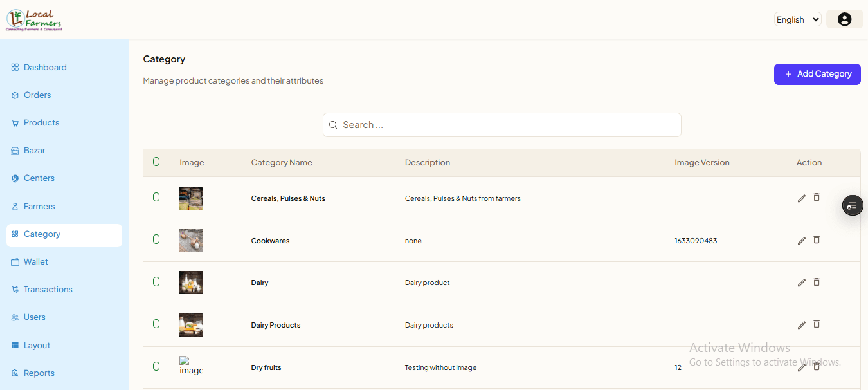Click the Dairy row thumbnail image

coord(191,283)
